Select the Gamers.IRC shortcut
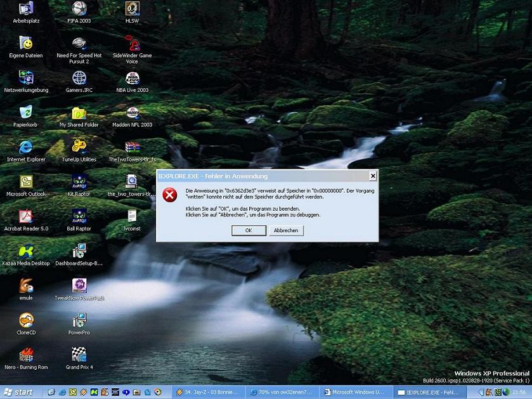532x399 pixels. (79, 81)
